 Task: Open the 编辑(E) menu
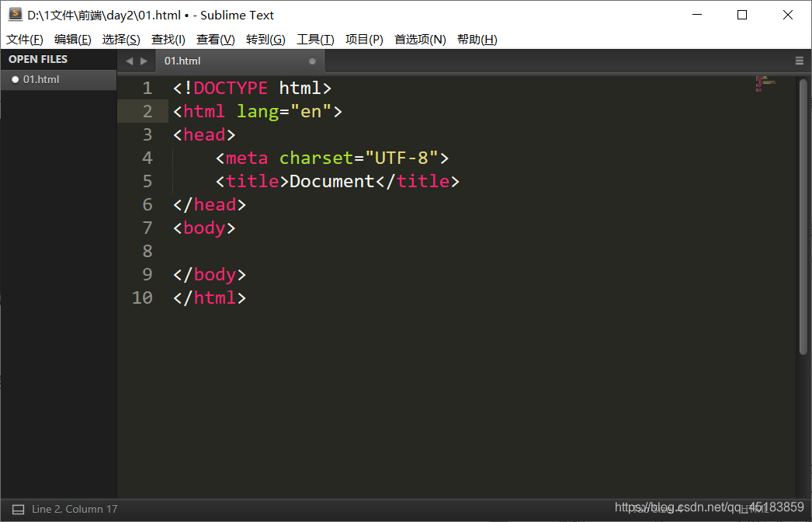tap(72, 40)
